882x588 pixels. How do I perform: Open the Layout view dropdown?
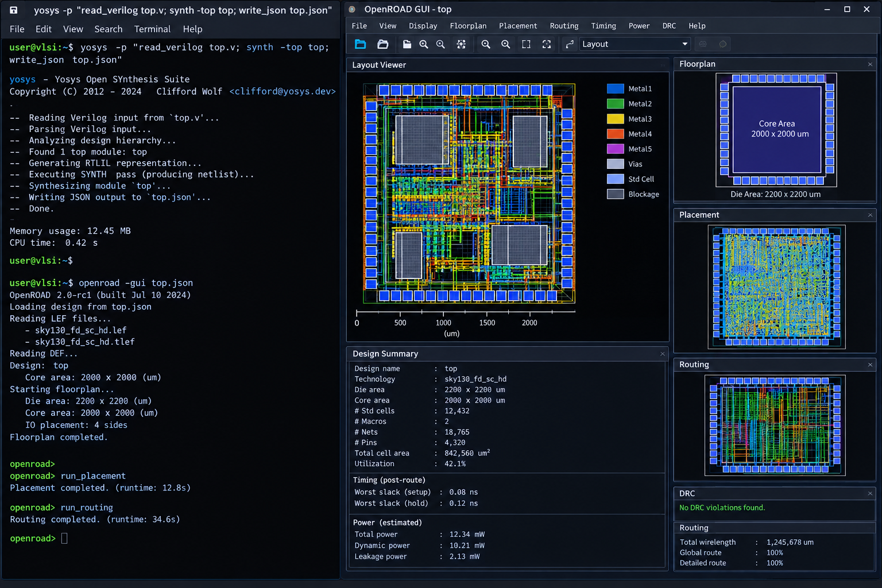(634, 44)
